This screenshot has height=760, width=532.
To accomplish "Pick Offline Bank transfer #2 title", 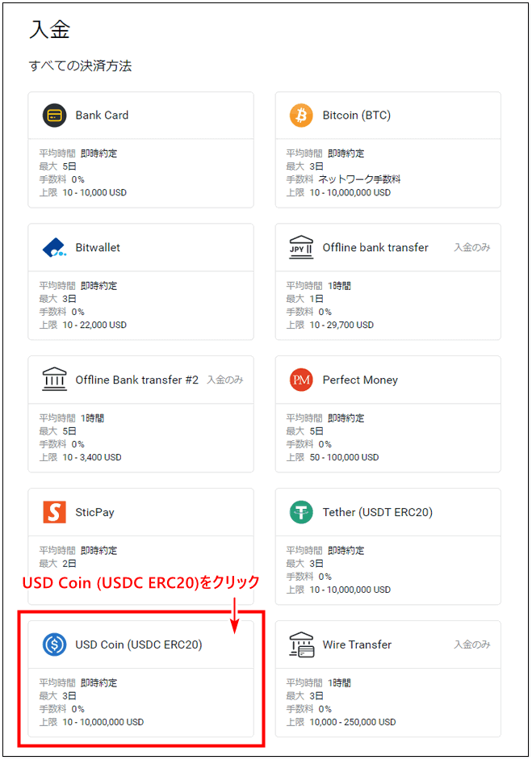I will pyautogui.click(x=136, y=380).
